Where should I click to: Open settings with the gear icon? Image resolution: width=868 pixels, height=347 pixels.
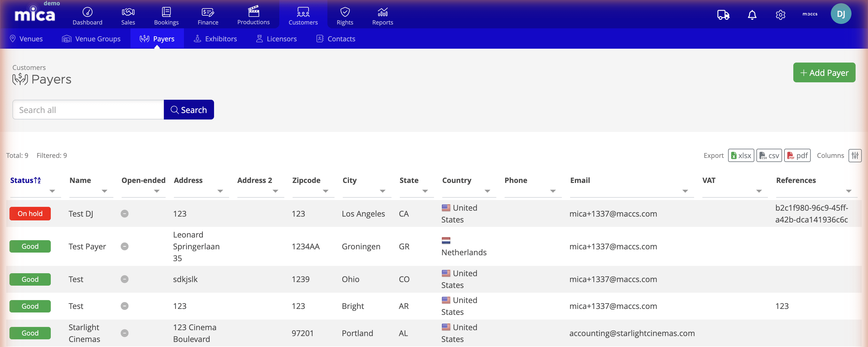[781, 15]
